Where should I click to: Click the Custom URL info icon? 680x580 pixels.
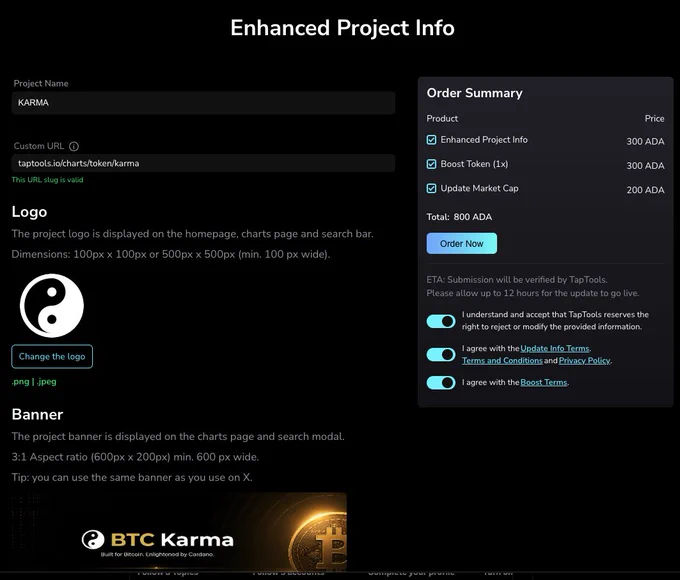(x=74, y=146)
